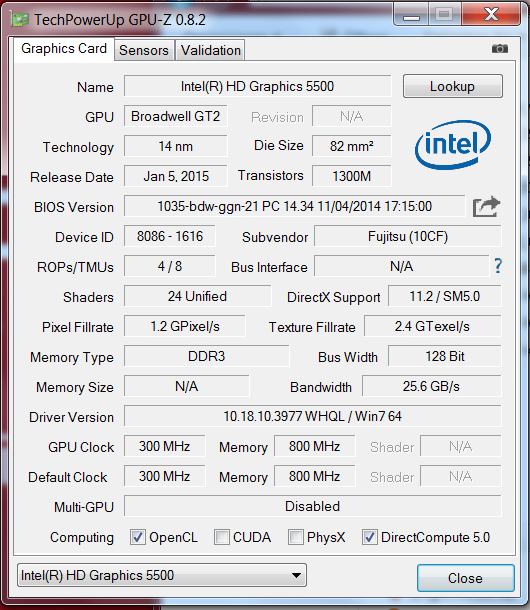530x610 pixels.
Task: Toggle the PhysX checkbox
Action: click(x=296, y=537)
